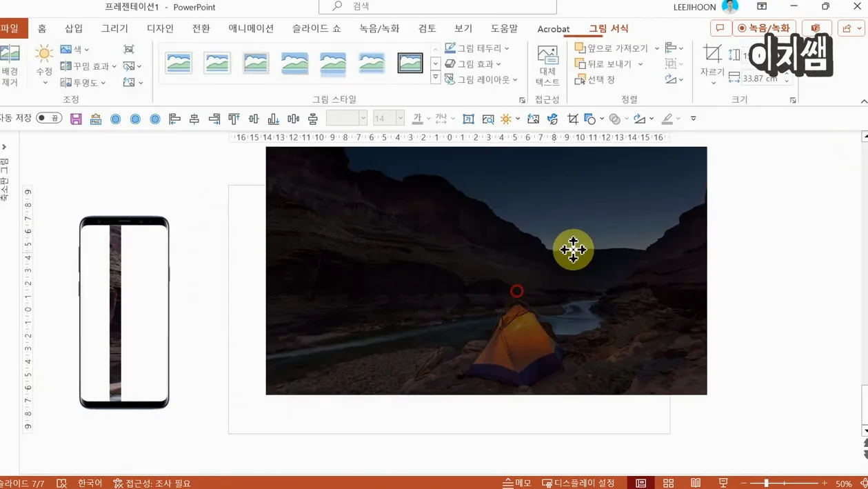The image size is (868, 489).
Task: Open the 홈 ribbon tab
Action: click(x=42, y=28)
